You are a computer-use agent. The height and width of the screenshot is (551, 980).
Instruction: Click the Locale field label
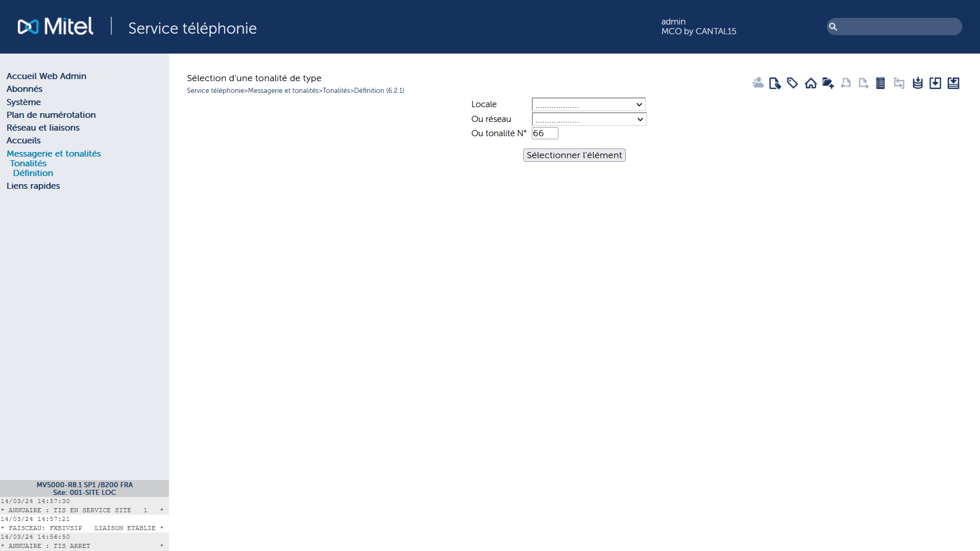(x=484, y=104)
